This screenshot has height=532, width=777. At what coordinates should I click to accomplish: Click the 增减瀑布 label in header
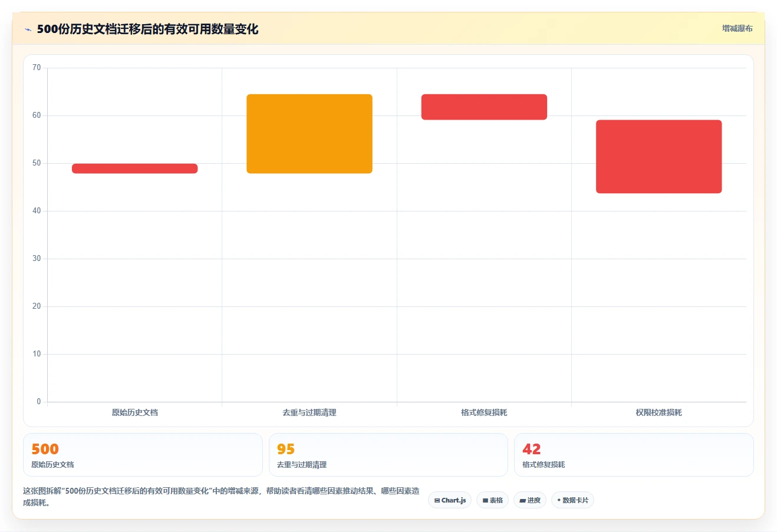(737, 28)
